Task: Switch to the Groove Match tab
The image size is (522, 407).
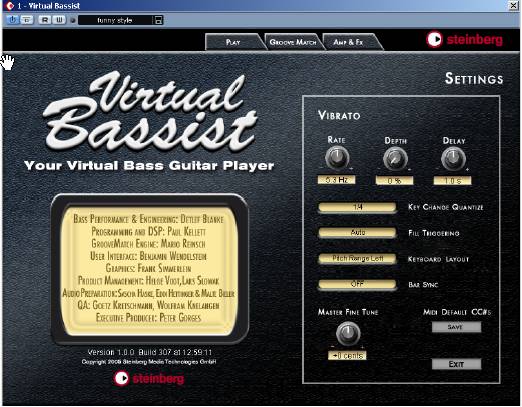Action: (293, 42)
